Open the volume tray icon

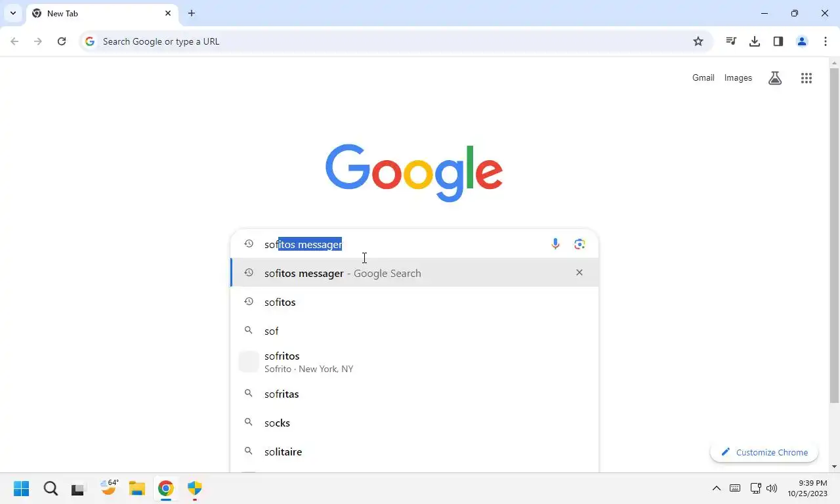(772, 488)
